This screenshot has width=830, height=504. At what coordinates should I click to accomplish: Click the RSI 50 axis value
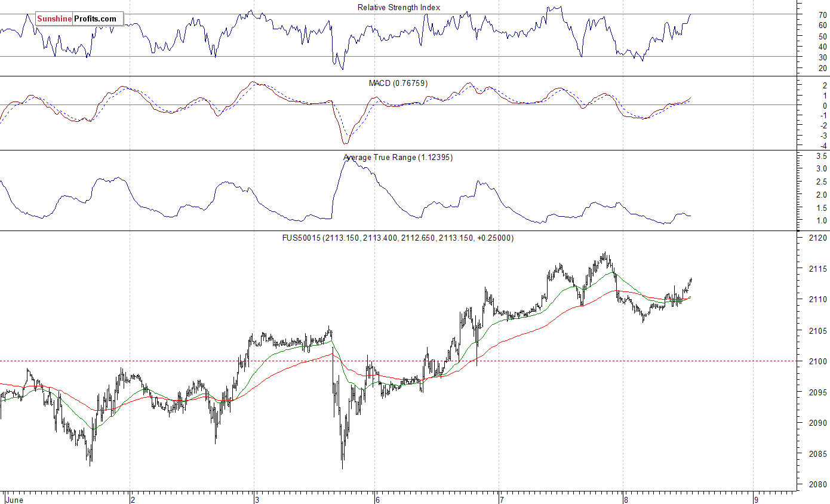pyautogui.click(x=822, y=36)
